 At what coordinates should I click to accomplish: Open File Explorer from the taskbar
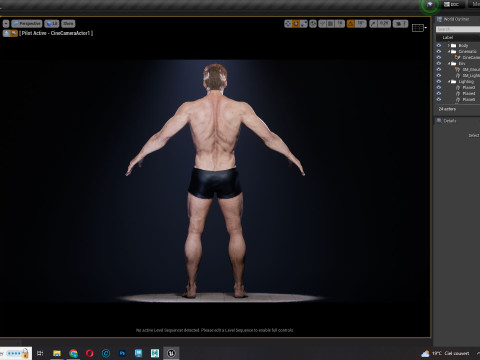(57, 353)
